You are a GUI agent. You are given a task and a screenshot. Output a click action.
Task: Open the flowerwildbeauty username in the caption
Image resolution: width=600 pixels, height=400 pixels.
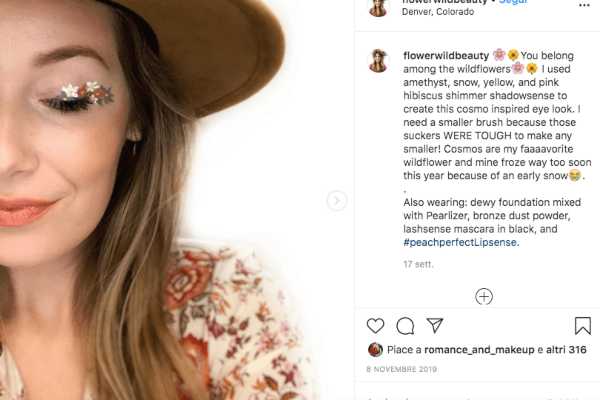[445, 54]
